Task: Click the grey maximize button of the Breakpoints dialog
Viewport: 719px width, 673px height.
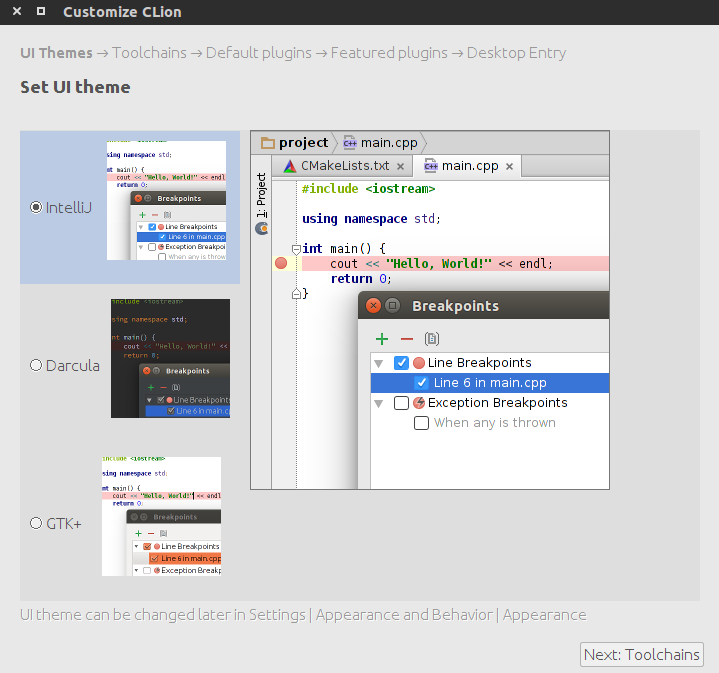Action: tap(393, 305)
